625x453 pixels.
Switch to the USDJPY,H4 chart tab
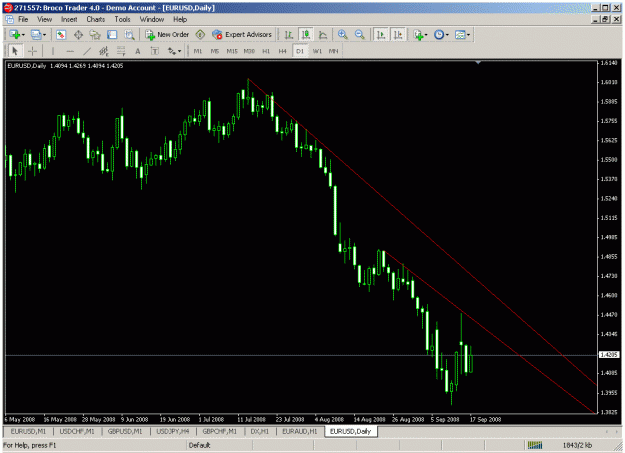173,431
